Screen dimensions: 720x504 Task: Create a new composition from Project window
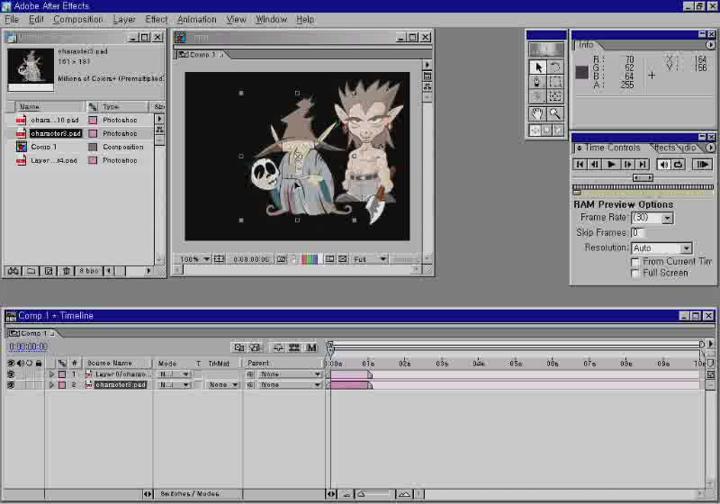click(x=48, y=271)
